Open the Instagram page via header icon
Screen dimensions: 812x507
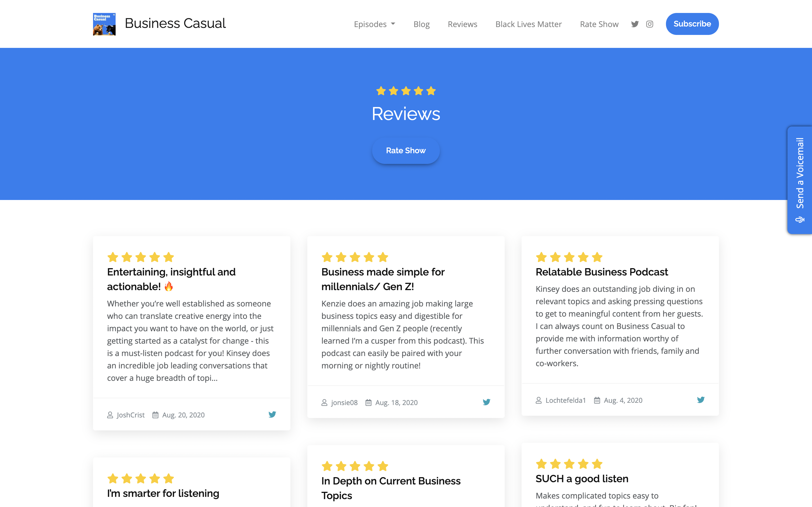pyautogui.click(x=649, y=24)
